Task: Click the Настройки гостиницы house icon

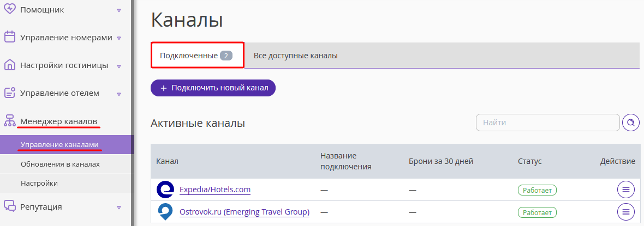Action: click(10, 65)
